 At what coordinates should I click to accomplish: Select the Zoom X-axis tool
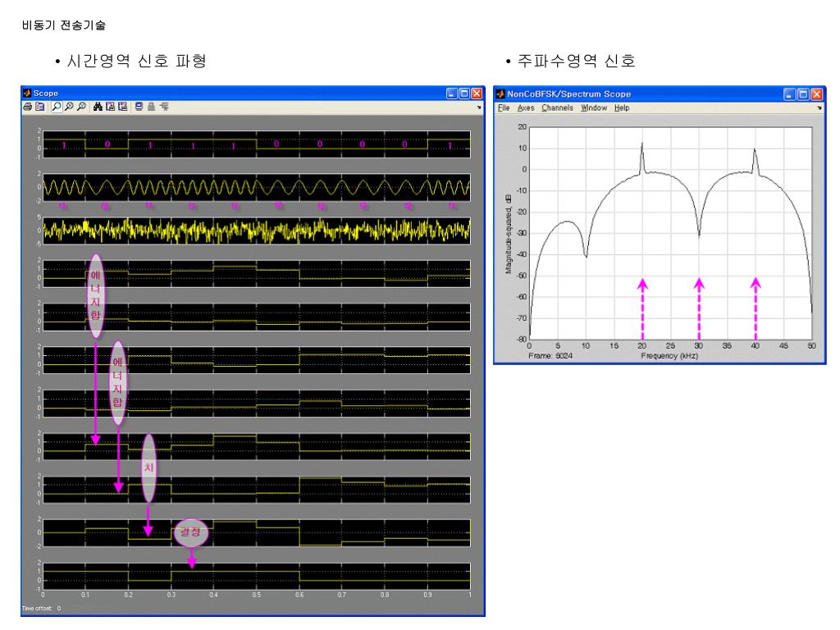pyautogui.click(x=69, y=107)
